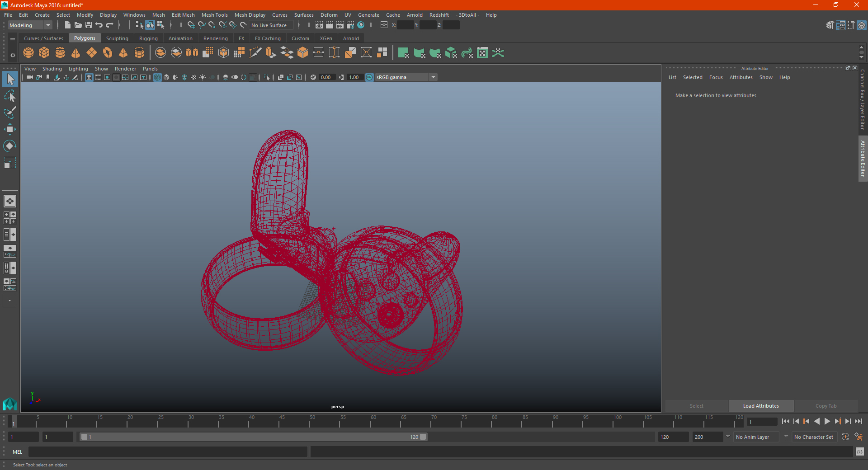Image resolution: width=868 pixels, height=470 pixels.
Task: Open the shelf tab list menu
Action: click(x=13, y=39)
